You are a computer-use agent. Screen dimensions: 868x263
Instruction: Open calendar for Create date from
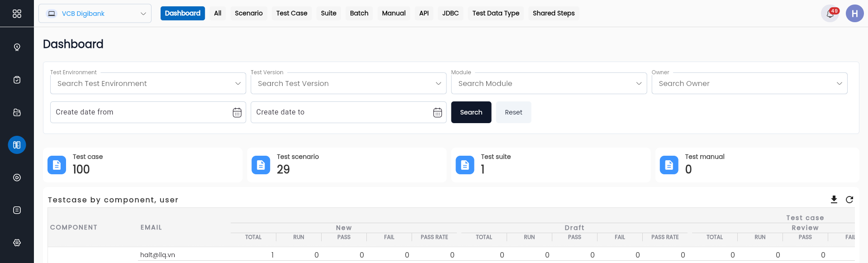237,113
